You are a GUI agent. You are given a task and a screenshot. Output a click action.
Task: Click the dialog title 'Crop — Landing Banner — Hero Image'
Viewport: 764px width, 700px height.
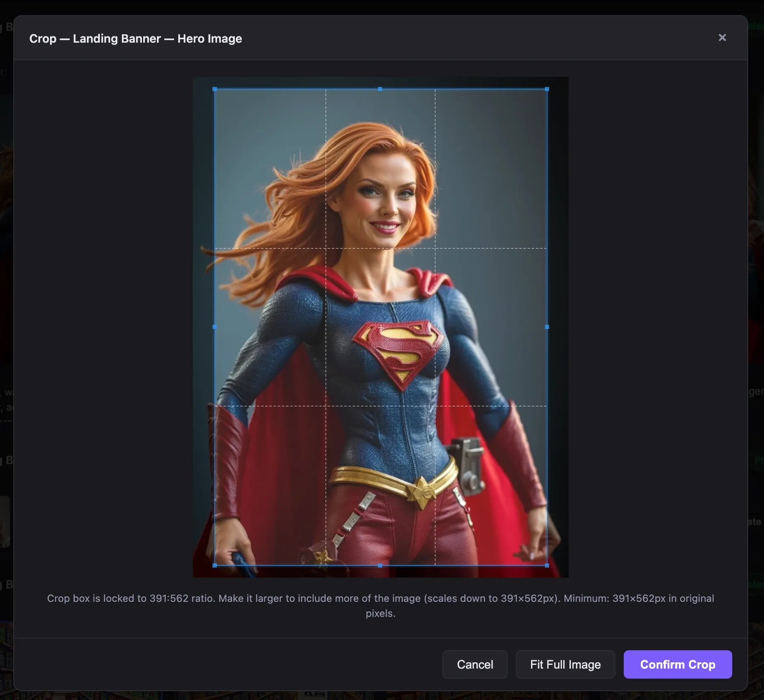pos(136,39)
